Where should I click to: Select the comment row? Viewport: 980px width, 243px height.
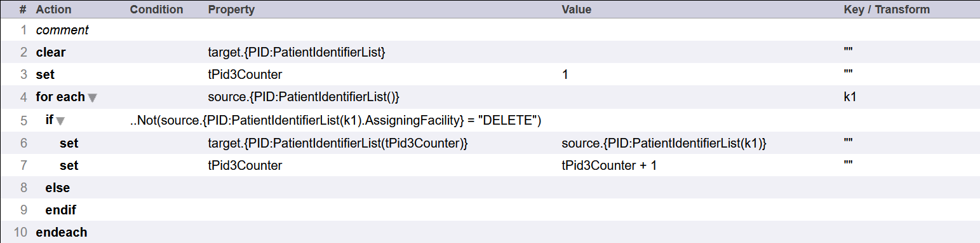[x=490, y=30]
